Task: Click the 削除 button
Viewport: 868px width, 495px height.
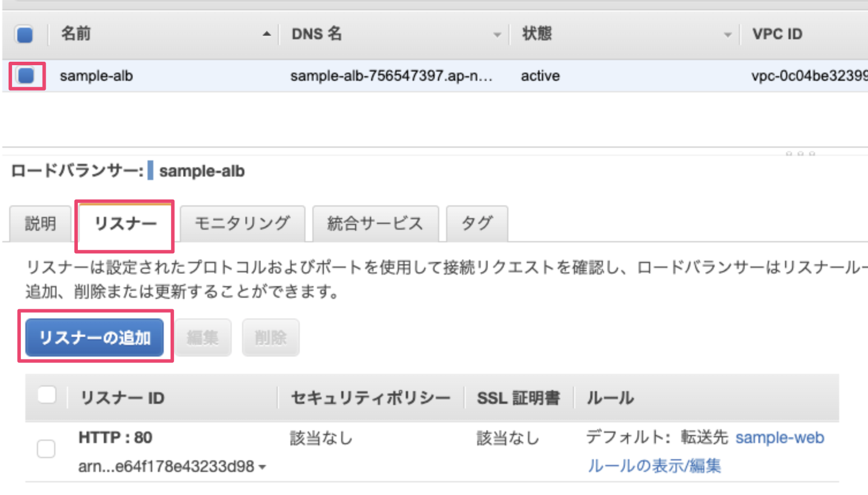Action: coord(270,337)
